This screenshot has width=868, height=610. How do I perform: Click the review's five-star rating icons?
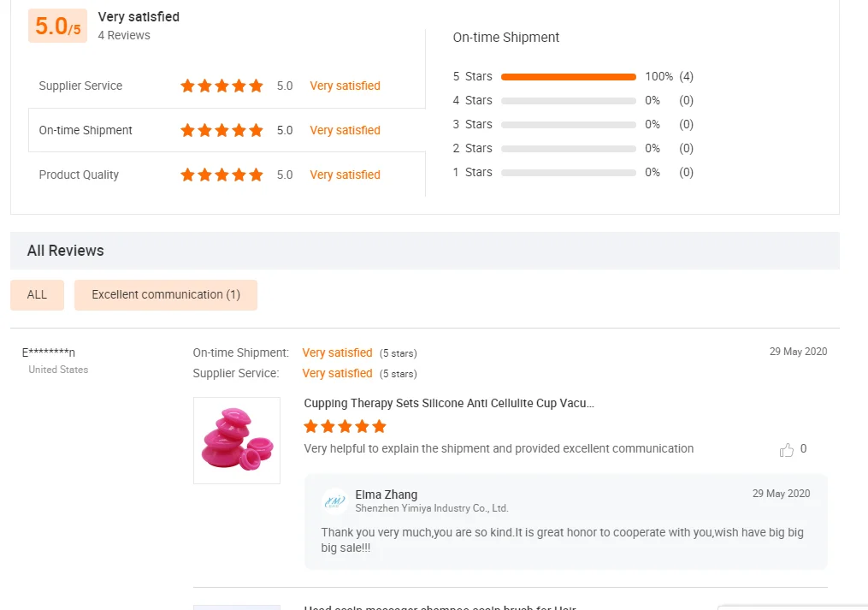coord(345,426)
